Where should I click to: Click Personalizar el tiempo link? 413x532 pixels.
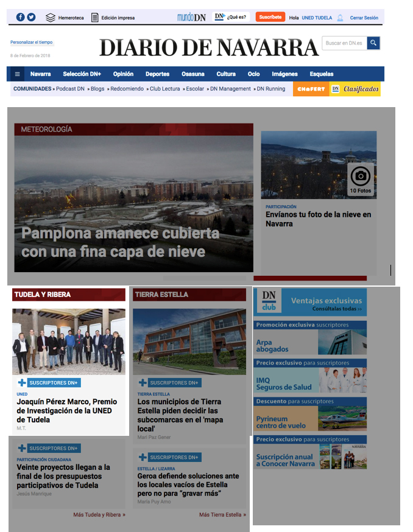(x=31, y=43)
